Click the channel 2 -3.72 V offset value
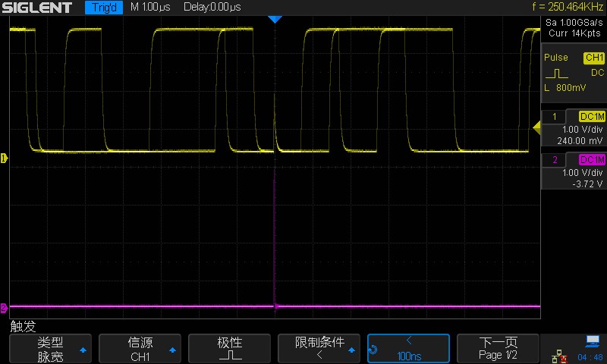Screen dimensions: 607x364 pyautogui.click(x=587, y=184)
